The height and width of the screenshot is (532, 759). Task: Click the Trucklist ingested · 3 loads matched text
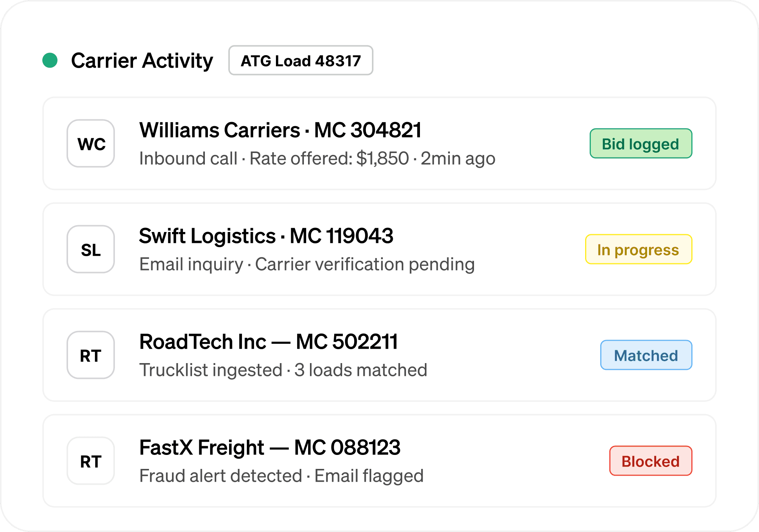[x=283, y=370]
